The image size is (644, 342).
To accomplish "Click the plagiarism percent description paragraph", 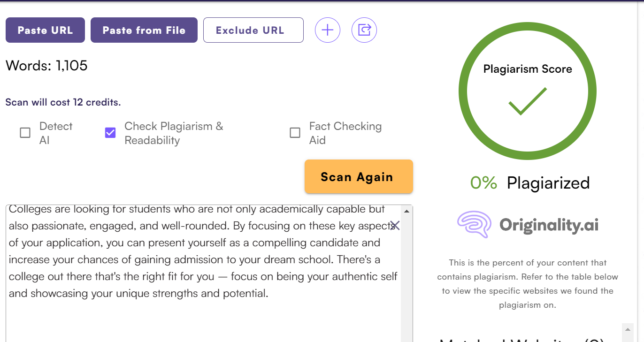I will tap(528, 284).
